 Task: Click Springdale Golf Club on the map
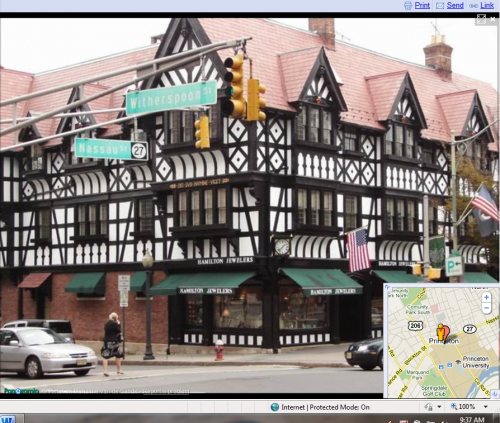coord(434,391)
